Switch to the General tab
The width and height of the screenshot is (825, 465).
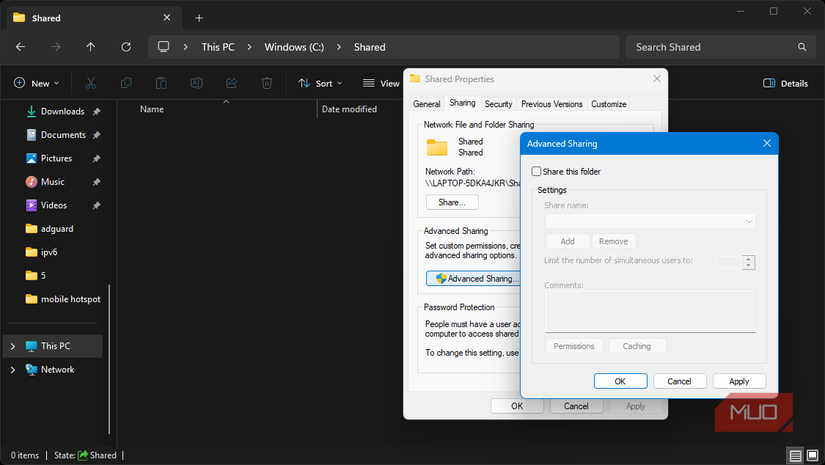coord(426,104)
